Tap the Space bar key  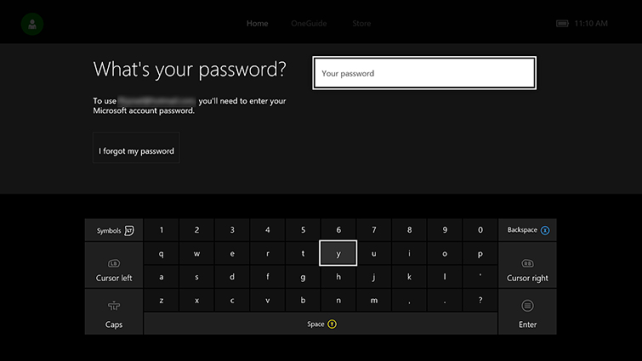321,324
